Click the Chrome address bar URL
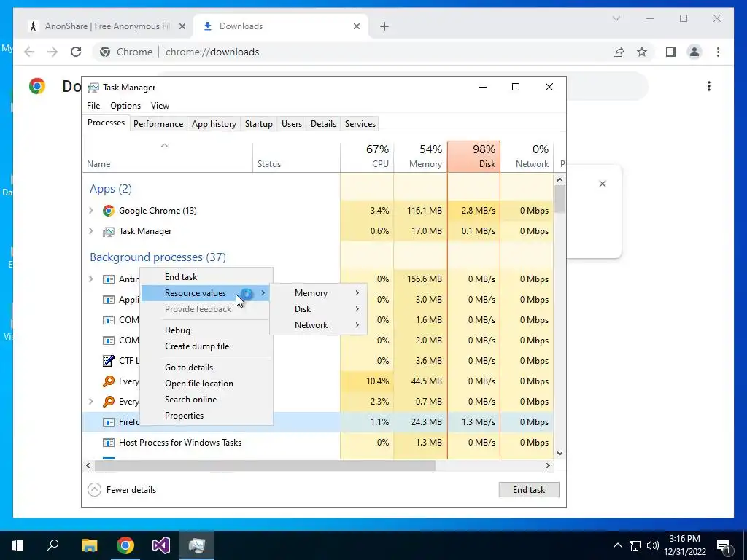This screenshot has height=560, width=747. [212, 52]
